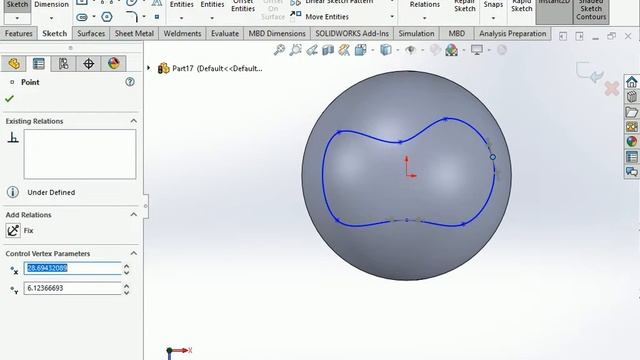640x360 pixels.
Task: Open Apply Scene colored sphere icon
Action: (451, 50)
